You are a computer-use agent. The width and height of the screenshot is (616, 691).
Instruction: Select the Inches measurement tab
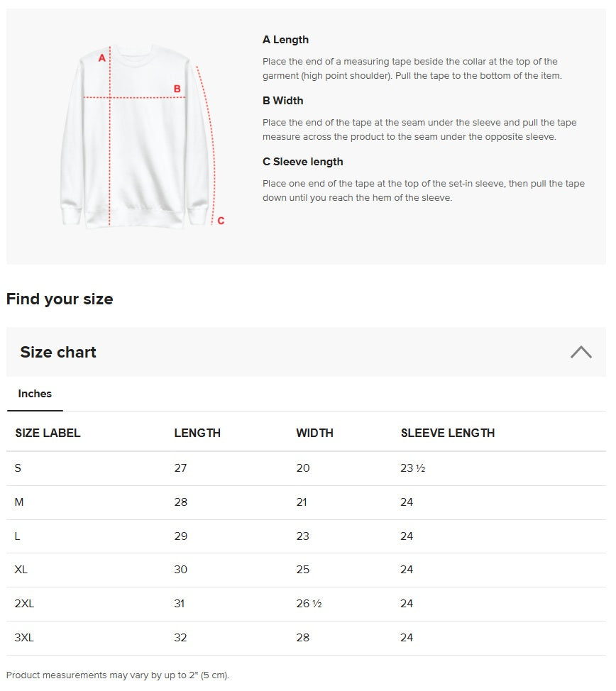pyautogui.click(x=34, y=394)
